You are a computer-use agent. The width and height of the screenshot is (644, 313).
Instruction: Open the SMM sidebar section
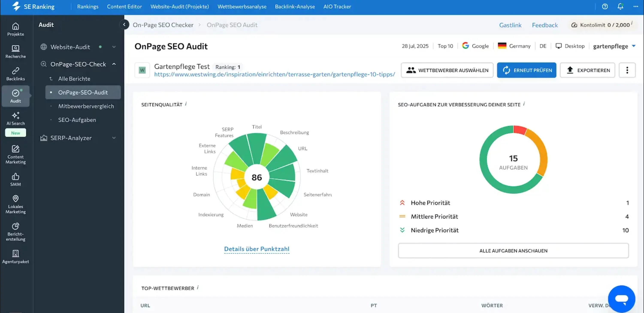coord(15,180)
